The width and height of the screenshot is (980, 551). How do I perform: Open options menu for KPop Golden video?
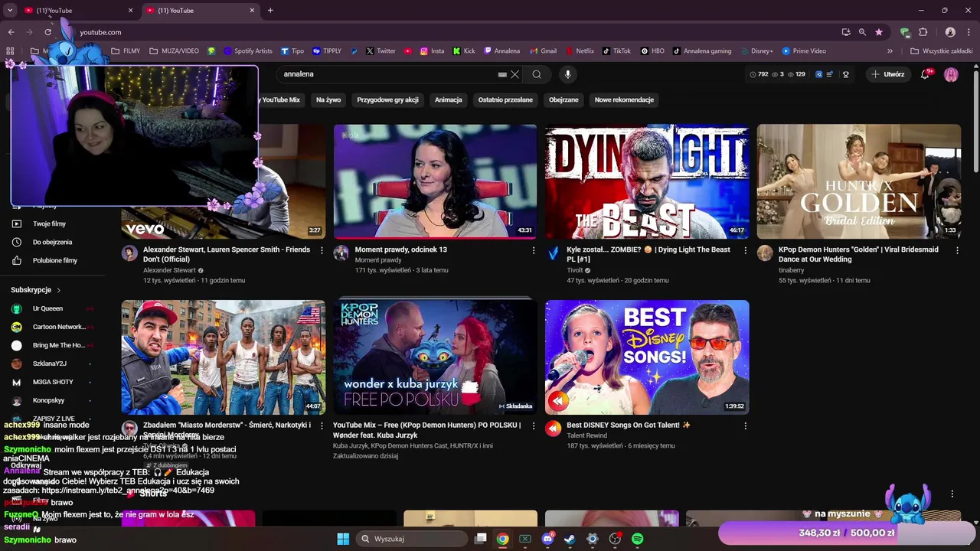(x=957, y=250)
